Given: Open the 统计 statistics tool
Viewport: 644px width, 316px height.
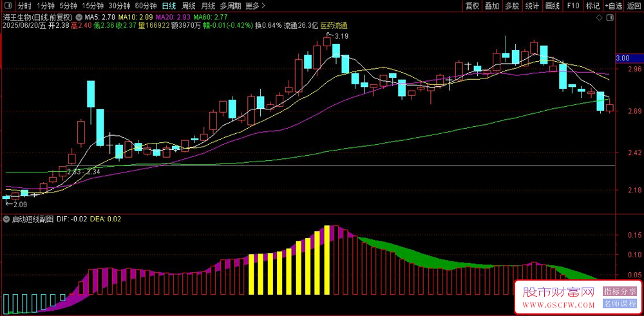Looking at the screenshot, I should [x=533, y=6].
